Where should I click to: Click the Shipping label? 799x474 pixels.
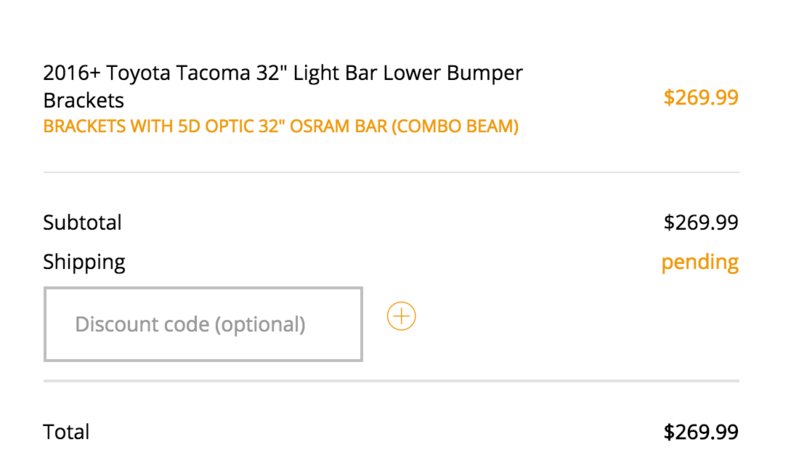tap(84, 262)
